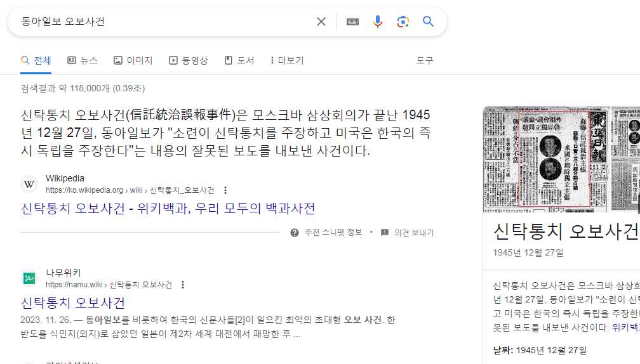Submit search with magnifying glass icon

[428, 21]
